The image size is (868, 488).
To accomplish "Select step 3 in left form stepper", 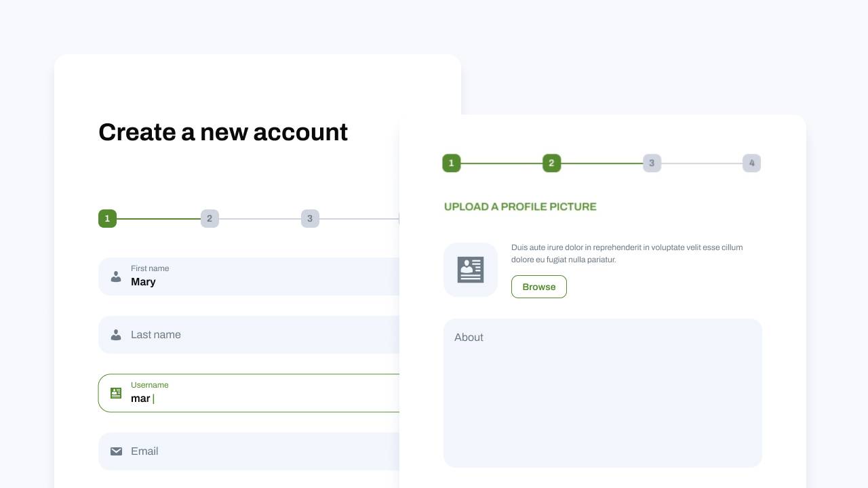I will 310,219.
